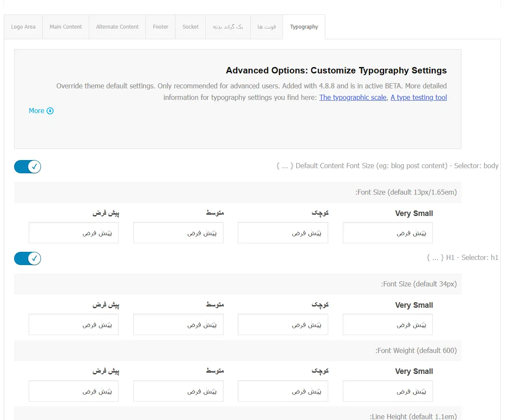Viewport: 505px width, 420px height.
Task: Go to the Socket tab
Action: click(190, 27)
